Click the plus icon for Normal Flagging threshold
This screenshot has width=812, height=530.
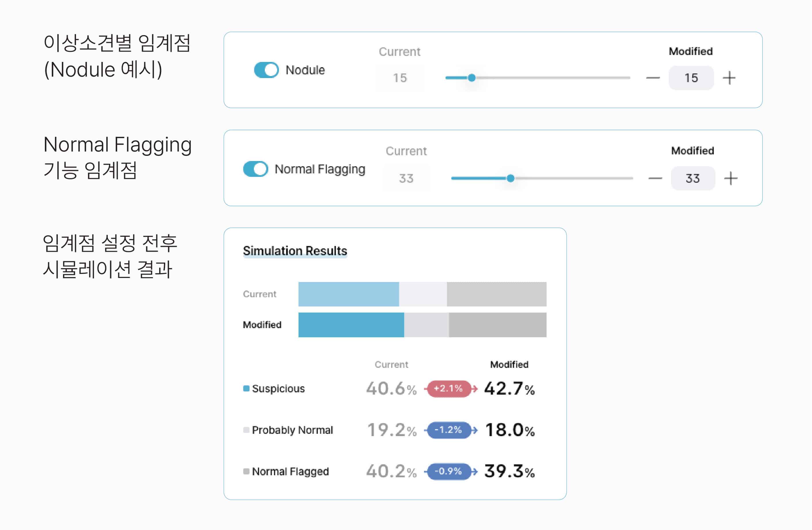(x=731, y=177)
